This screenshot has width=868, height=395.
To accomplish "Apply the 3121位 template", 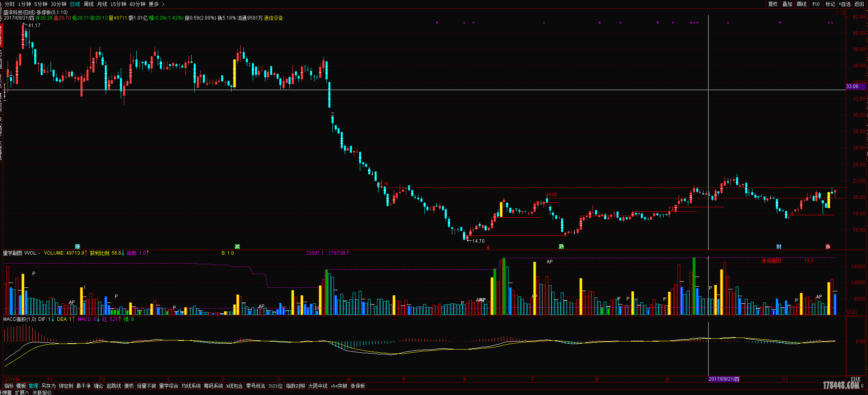I will [275, 386].
